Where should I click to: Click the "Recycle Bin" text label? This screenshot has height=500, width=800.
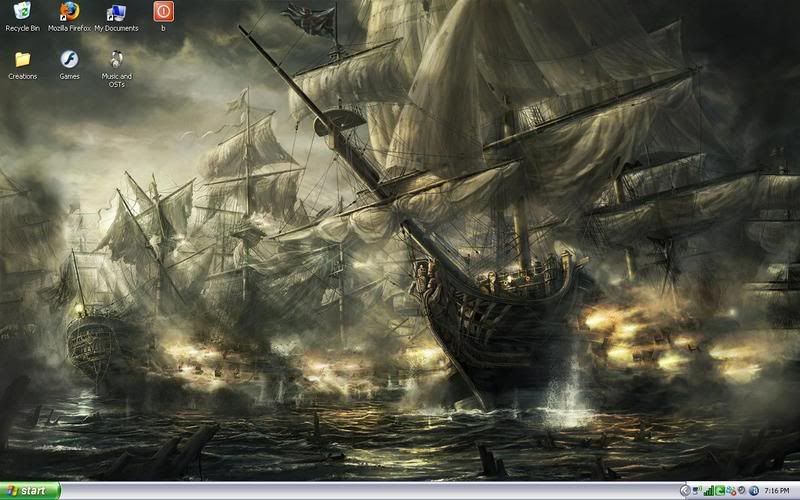point(22,29)
